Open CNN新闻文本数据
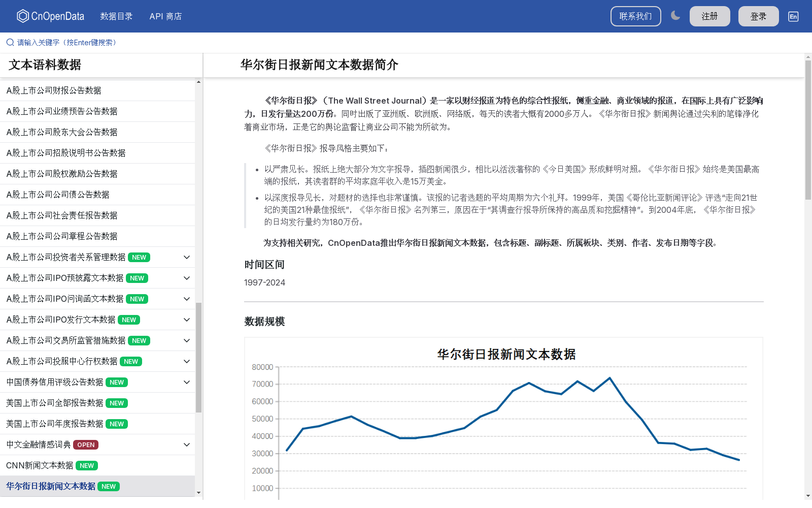The image size is (812, 508). coord(97,465)
